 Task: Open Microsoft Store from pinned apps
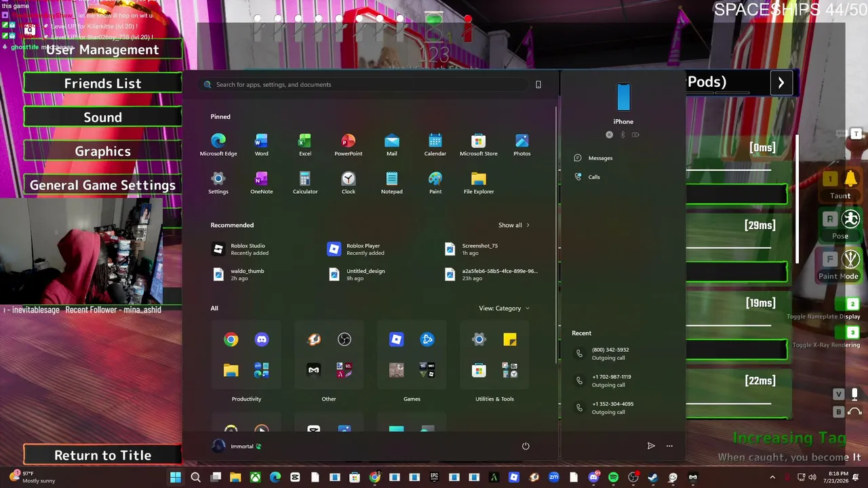pos(479,145)
